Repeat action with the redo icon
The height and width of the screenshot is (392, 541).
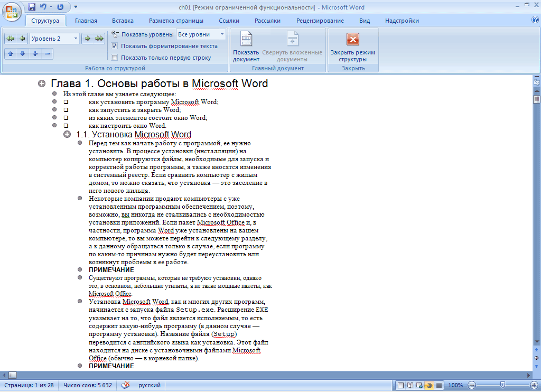pos(60,7)
